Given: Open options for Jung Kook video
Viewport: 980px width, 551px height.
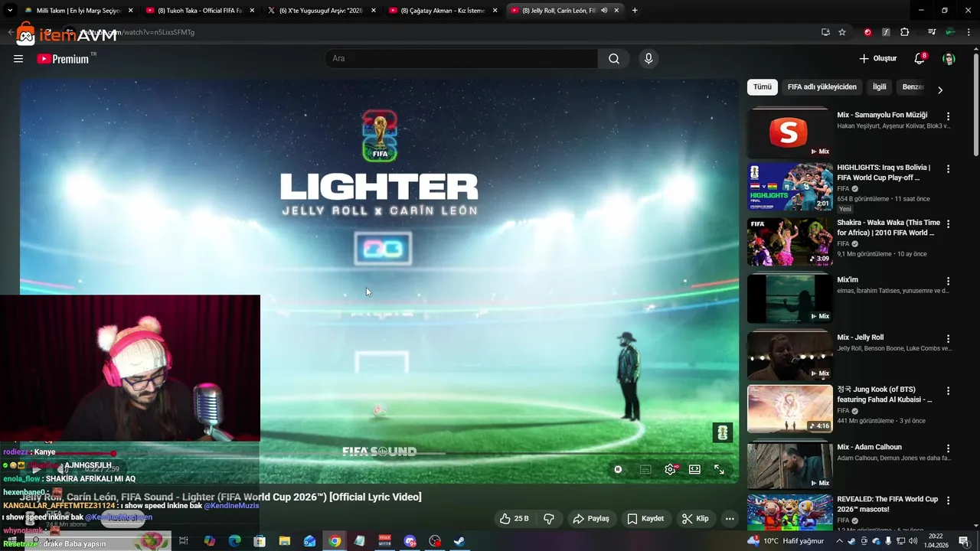Looking at the screenshot, I should [948, 390].
